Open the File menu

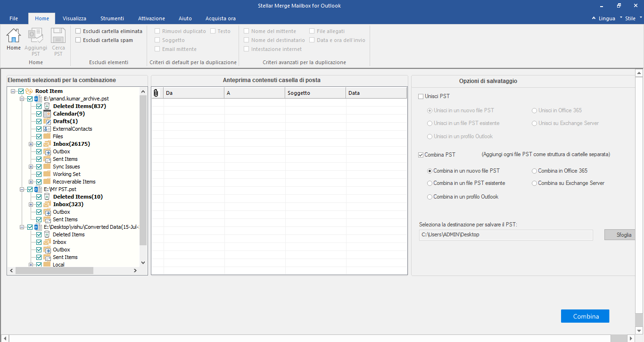tap(14, 18)
